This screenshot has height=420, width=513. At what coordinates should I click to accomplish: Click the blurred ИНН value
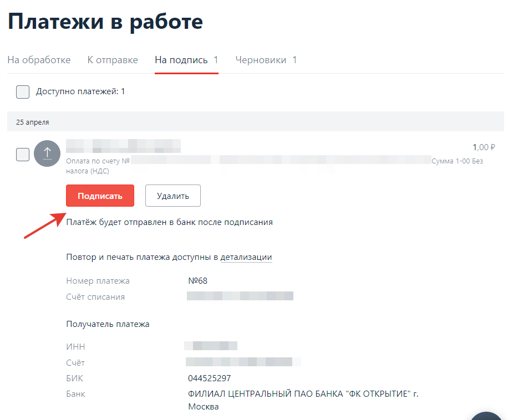(211, 346)
